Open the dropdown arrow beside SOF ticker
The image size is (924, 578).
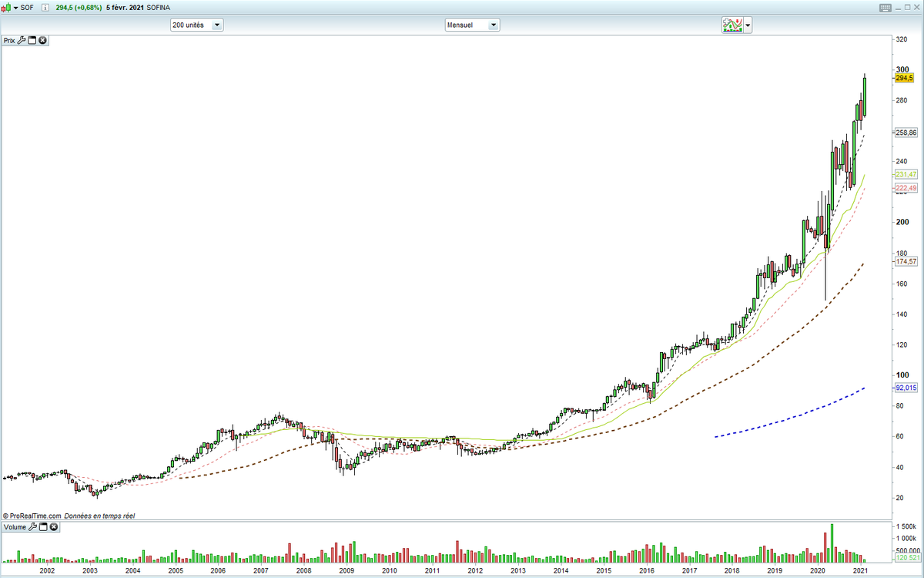click(x=15, y=7)
